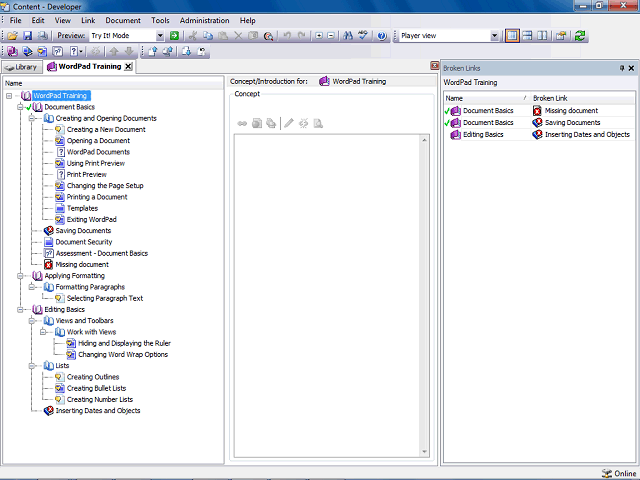Image resolution: width=640 pixels, height=480 pixels.
Task: Close the WordPad Training tab
Action: pyautogui.click(x=129, y=67)
